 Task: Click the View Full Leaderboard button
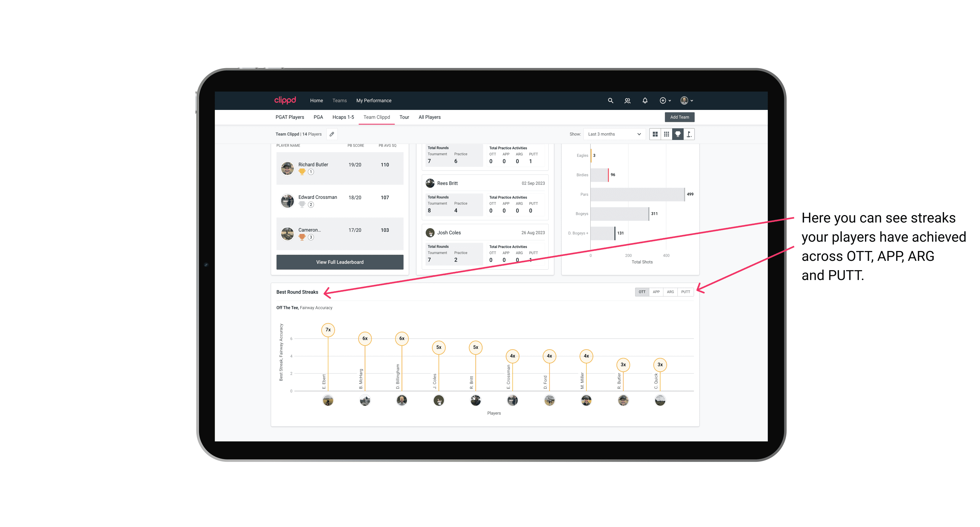click(x=340, y=262)
